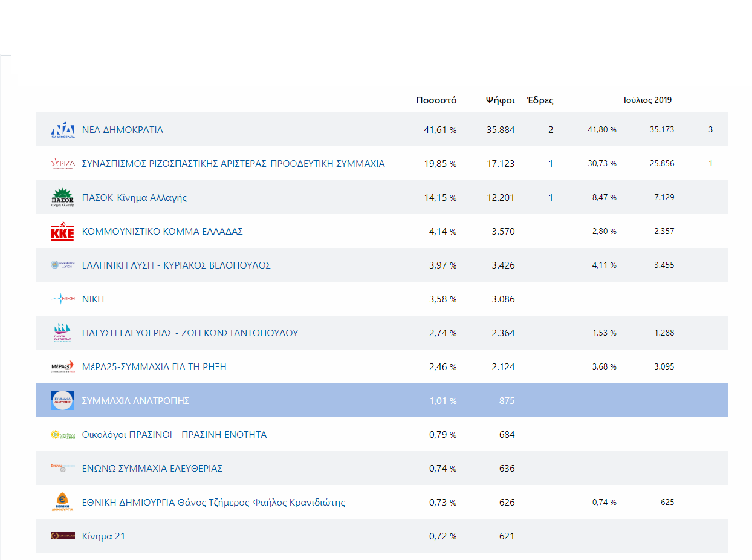The image size is (752, 560).
Task: Click the Ψήφοι column header
Action: pyautogui.click(x=501, y=100)
